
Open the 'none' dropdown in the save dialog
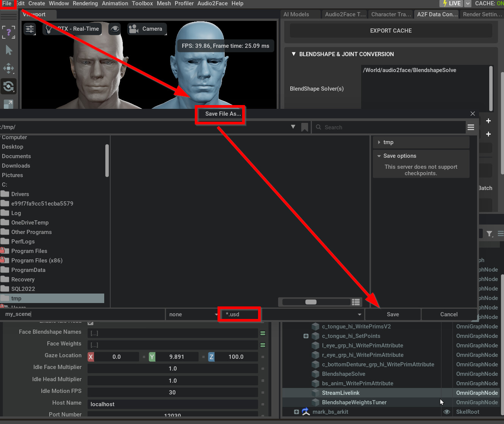pos(192,314)
